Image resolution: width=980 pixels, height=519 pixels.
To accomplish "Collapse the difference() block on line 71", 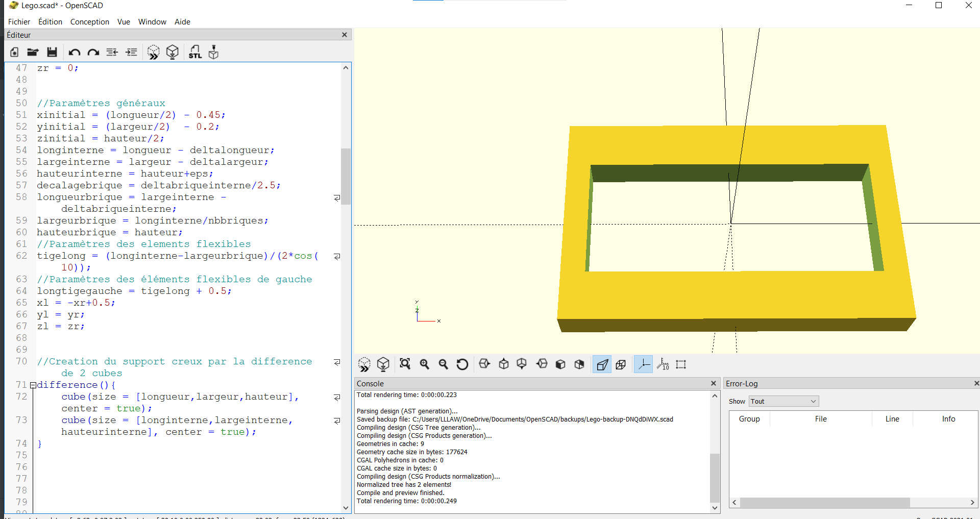I will point(33,385).
